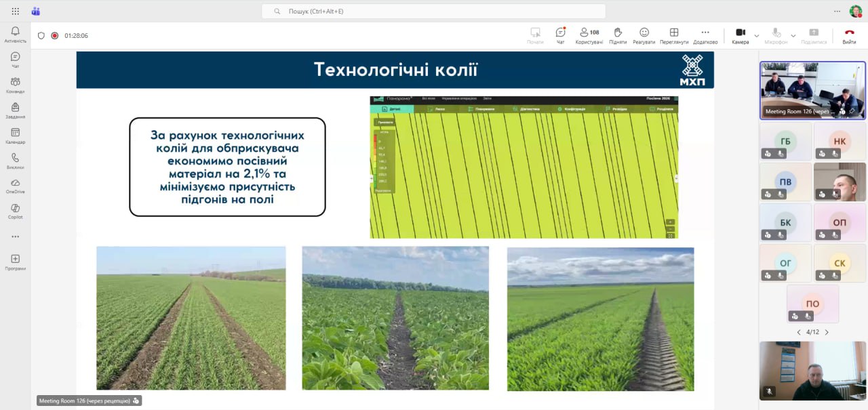Open Copilot from the left sidebar
Image resolution: width=868 pixels, height=410 pixels.
pos(15,211)
